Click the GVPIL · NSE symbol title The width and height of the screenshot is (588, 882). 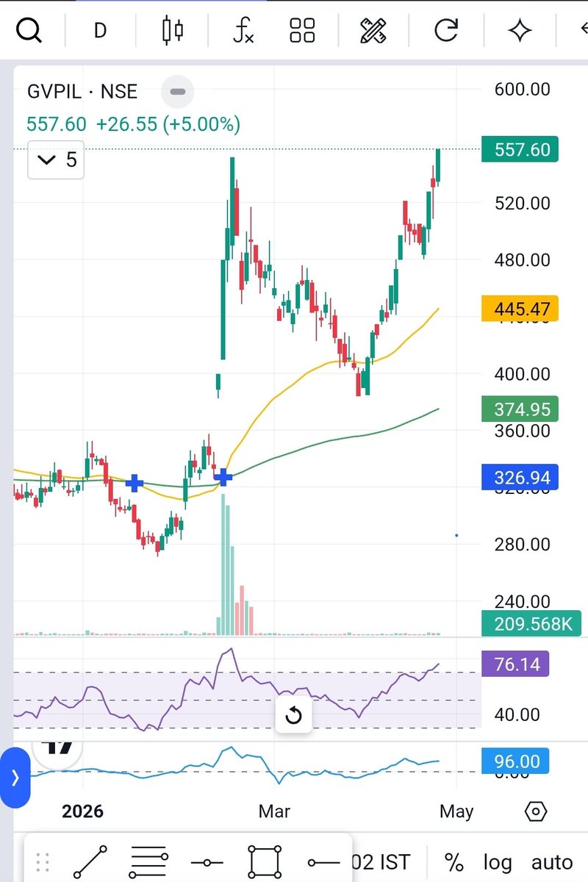click(82, 91)
